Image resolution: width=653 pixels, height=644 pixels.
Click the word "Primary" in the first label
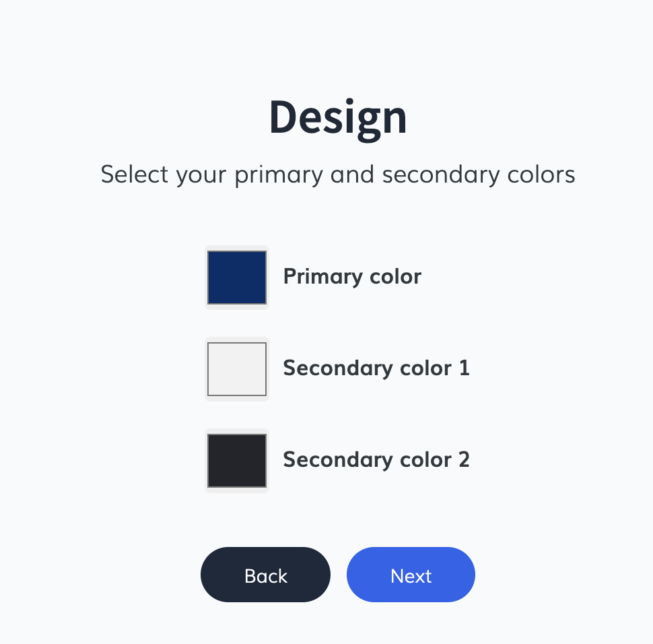(x=314, y=277)
